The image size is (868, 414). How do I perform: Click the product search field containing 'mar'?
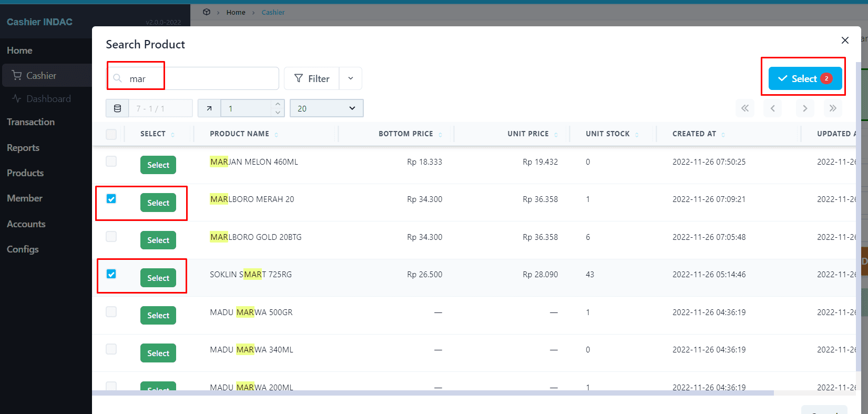click(x=193, y=78)
